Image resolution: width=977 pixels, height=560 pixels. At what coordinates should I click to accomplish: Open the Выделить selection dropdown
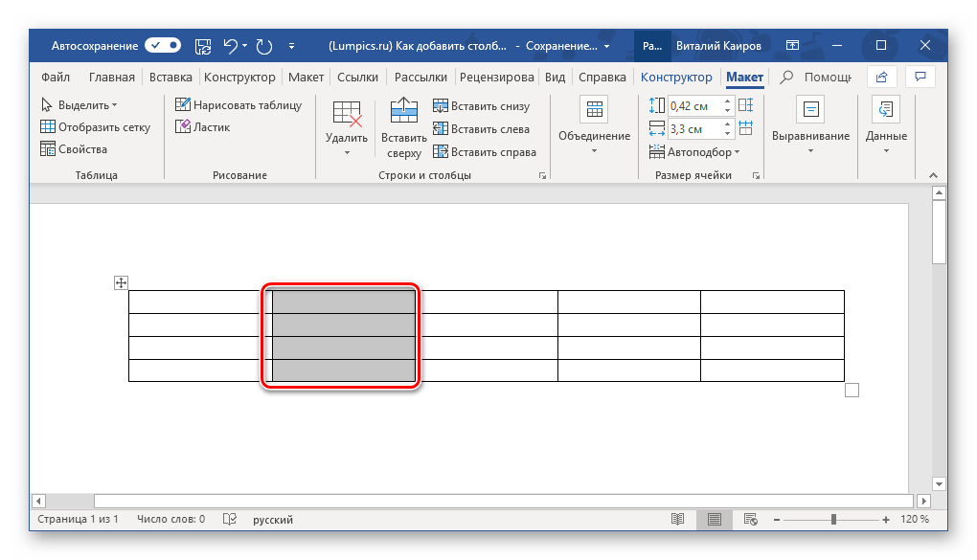pos(80,105)
